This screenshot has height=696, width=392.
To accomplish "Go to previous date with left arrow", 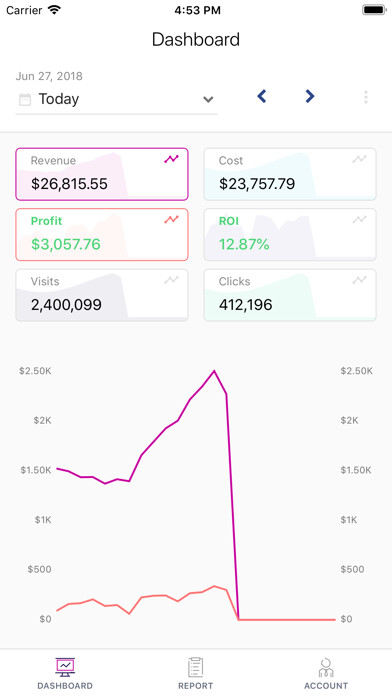I will click(262, 96).
